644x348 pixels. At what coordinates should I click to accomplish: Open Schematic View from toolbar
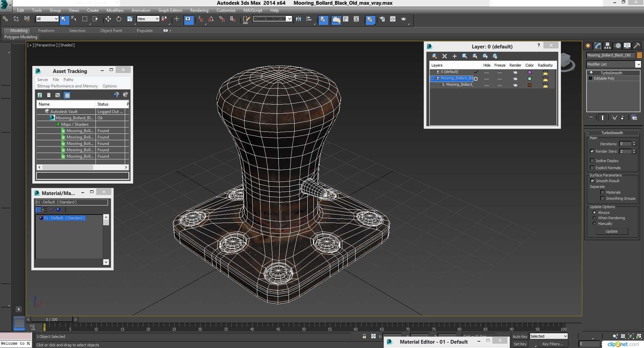[356, 19]
